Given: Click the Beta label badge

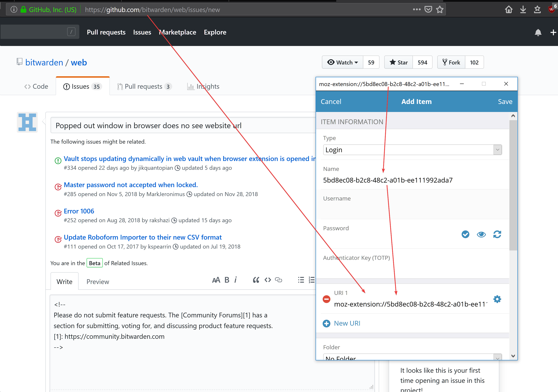Looking at the screenshot, I should pyautogui.click(x=95, y=263).
